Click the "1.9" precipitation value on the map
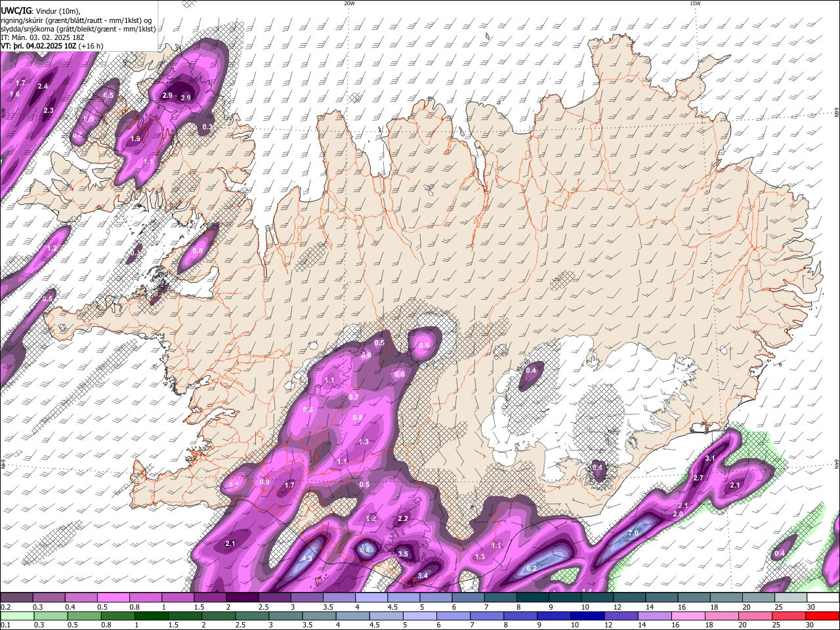This screenshot has height=630, width=840. 135,138
